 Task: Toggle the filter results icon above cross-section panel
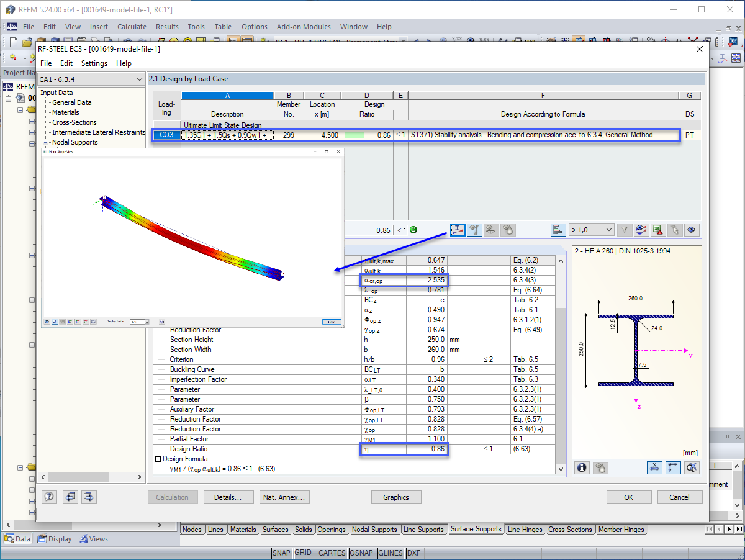[624, 230]
